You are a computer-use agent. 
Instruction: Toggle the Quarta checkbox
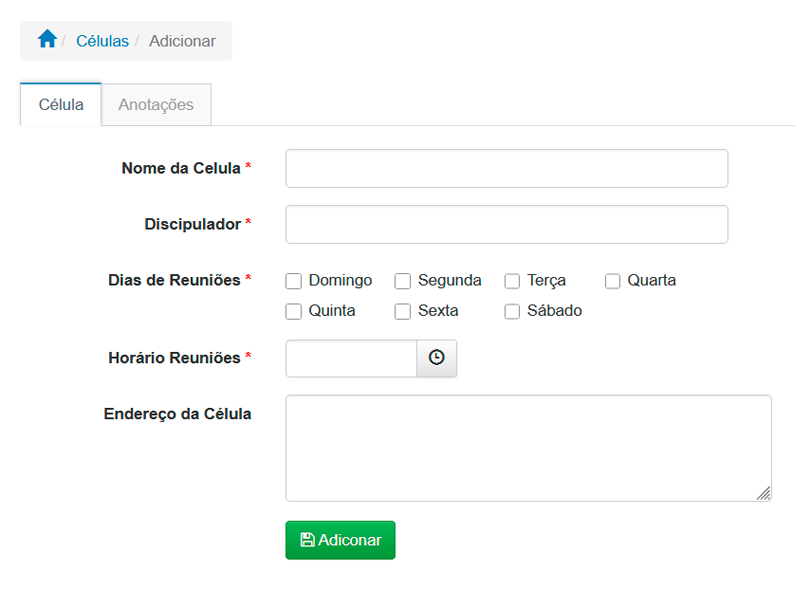(613, 281)
